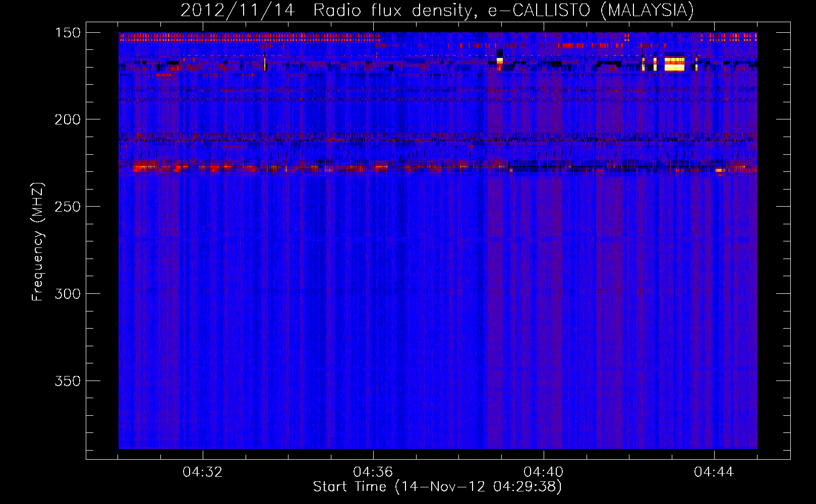
Task: Click the 300 frequency tick label
Action: pyautogui.click(x=68, y=294)
